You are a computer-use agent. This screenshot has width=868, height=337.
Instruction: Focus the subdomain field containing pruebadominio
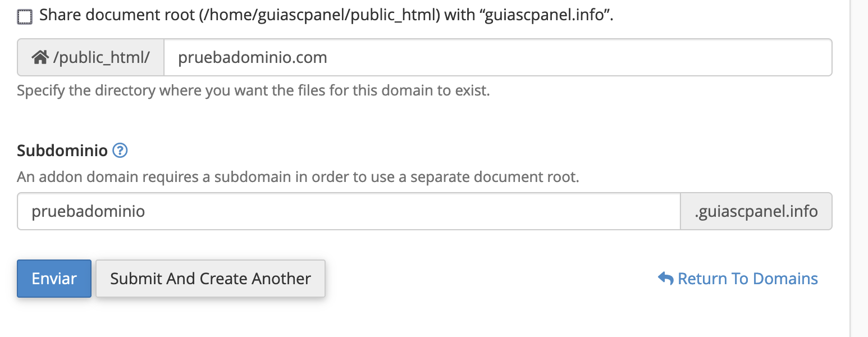tap(349, 211)
